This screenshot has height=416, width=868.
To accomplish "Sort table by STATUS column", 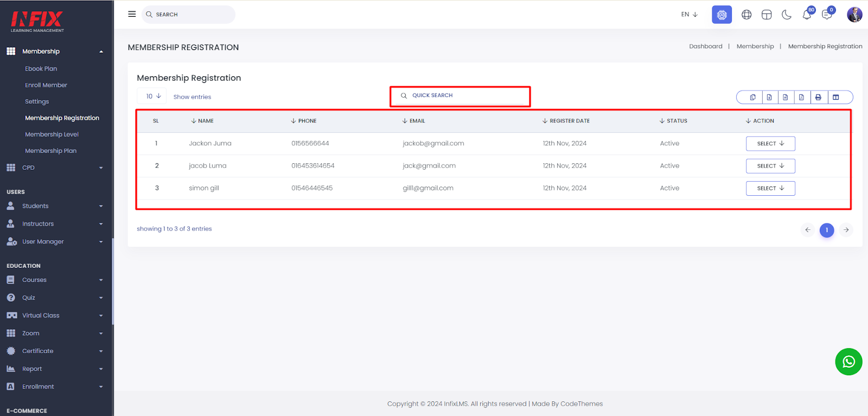I will 673,121.
